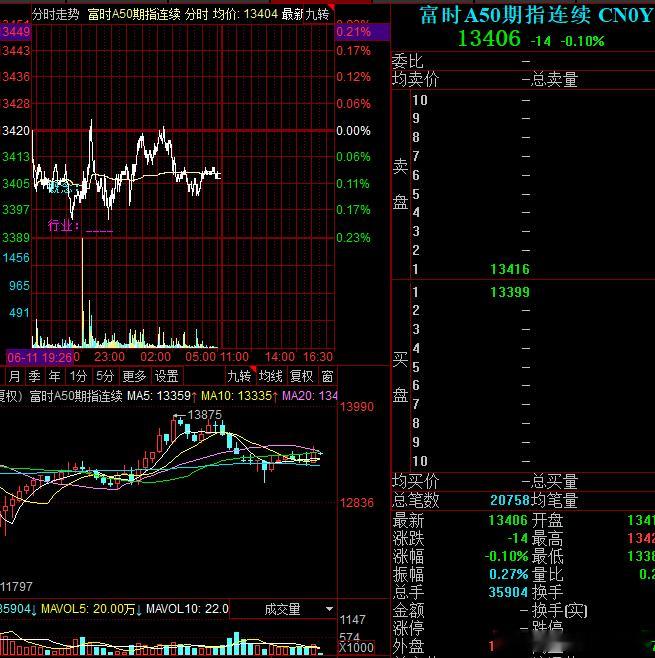Click the 分时走势 chart title label

click(56, 15)
